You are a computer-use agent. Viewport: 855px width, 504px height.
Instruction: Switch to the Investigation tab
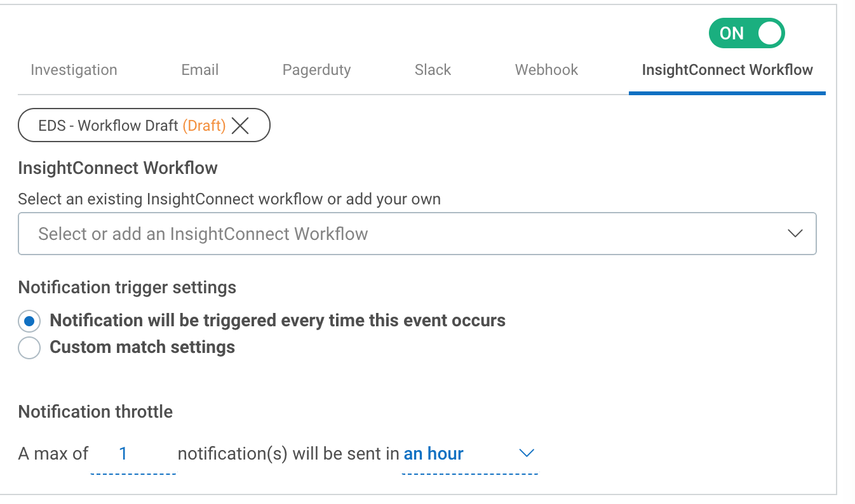point(74,70)
